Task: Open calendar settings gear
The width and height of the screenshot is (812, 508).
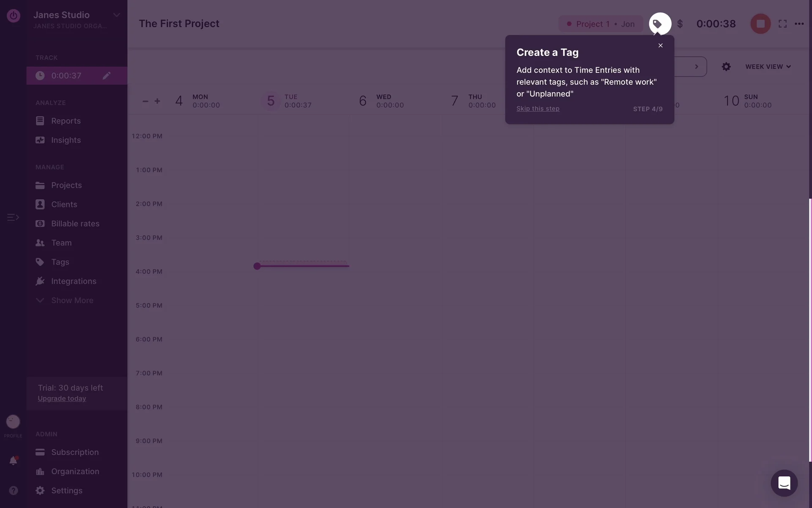Action: click(x=726, y=66)
